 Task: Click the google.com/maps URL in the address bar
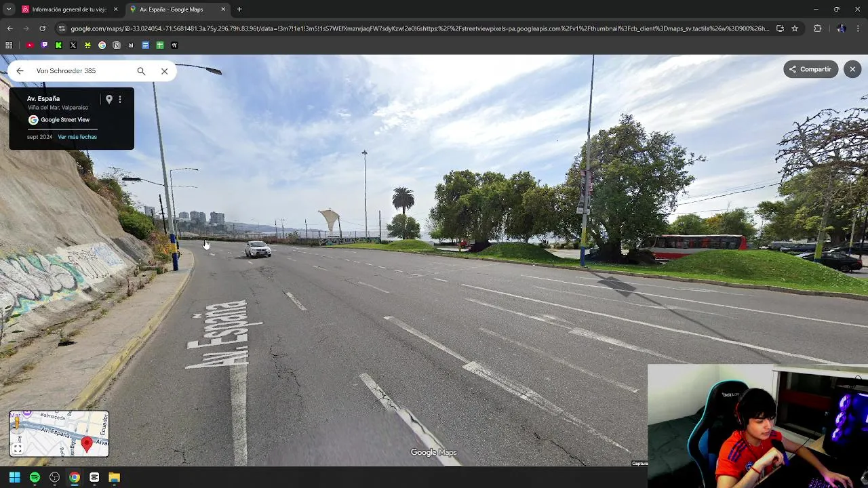pos(420,28)
